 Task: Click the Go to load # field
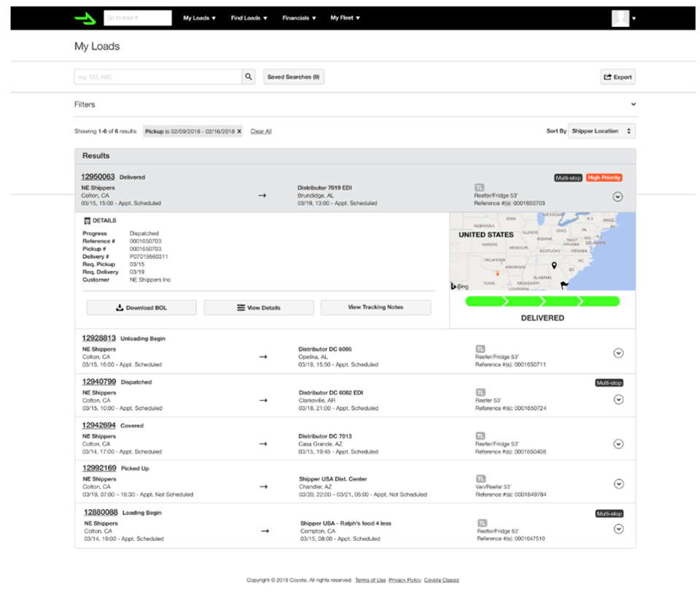click(138, 18)
